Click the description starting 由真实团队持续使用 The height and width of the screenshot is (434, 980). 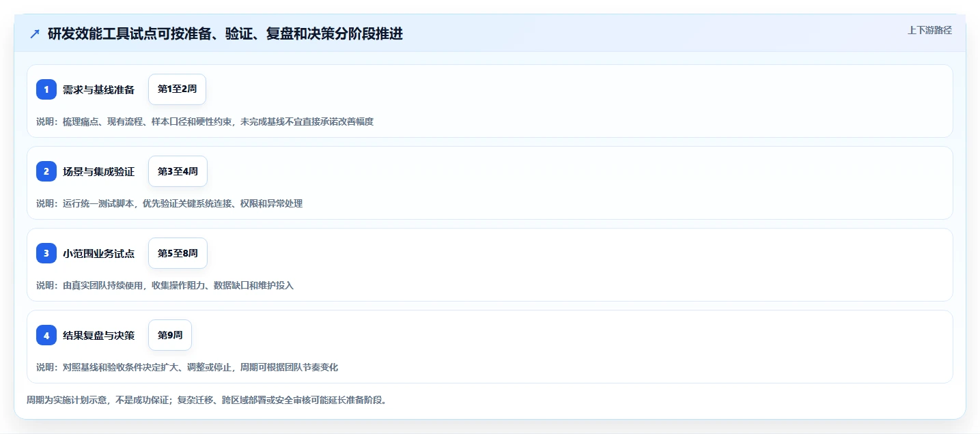165,285
